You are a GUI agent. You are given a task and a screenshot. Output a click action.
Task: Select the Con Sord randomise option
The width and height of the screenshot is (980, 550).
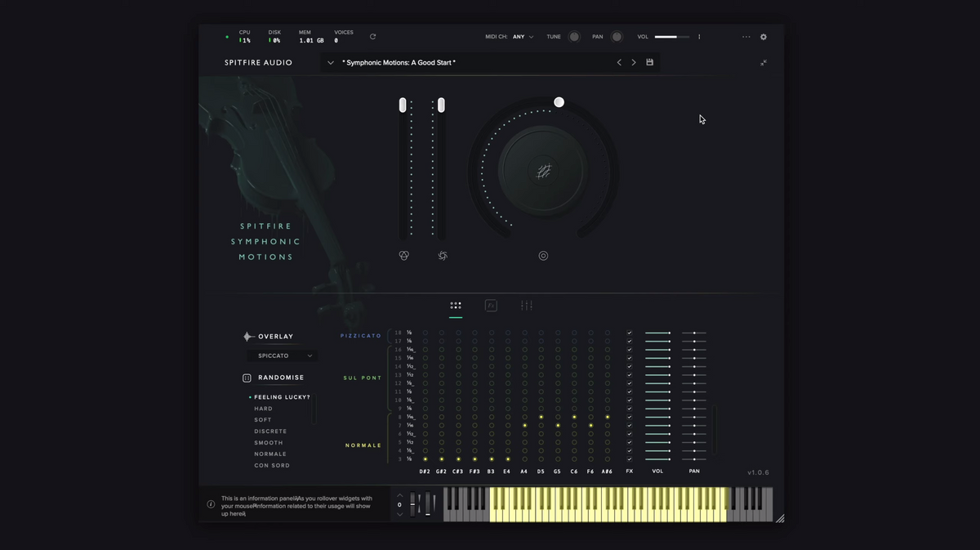pyautogui.click(x=272, y=465)
